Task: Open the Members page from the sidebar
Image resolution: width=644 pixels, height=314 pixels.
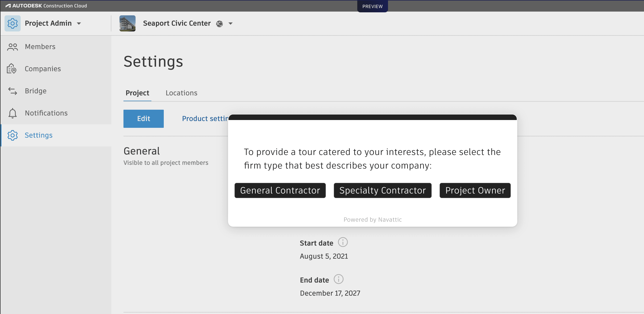Action: [40, 47]
